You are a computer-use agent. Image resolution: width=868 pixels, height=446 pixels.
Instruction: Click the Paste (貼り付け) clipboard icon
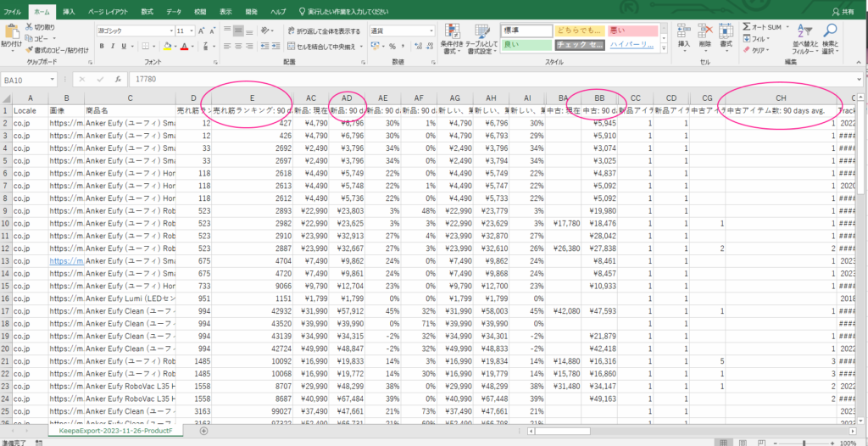click(11, 31)
